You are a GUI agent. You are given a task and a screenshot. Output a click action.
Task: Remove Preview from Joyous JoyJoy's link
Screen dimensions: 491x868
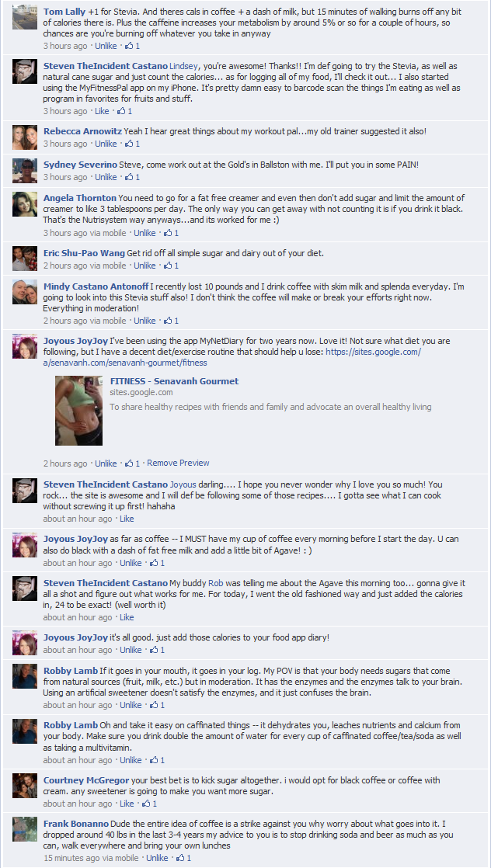point(178,462)
